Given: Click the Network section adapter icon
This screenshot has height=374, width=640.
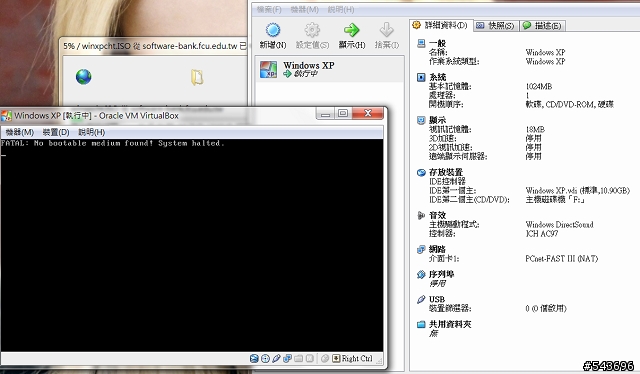Looking at the screenshot, I should pyautogui.click(x=421, y=249).
